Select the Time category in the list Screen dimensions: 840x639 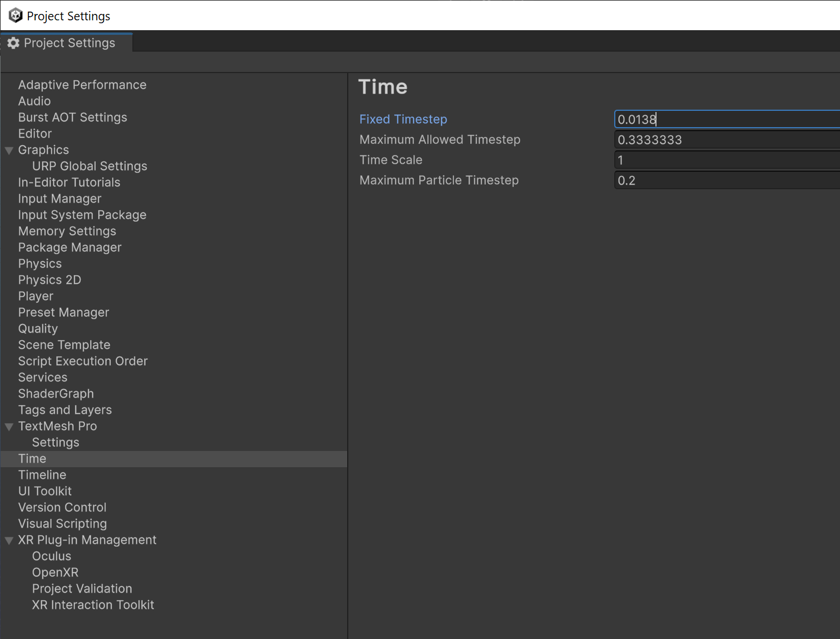(174, 459)
